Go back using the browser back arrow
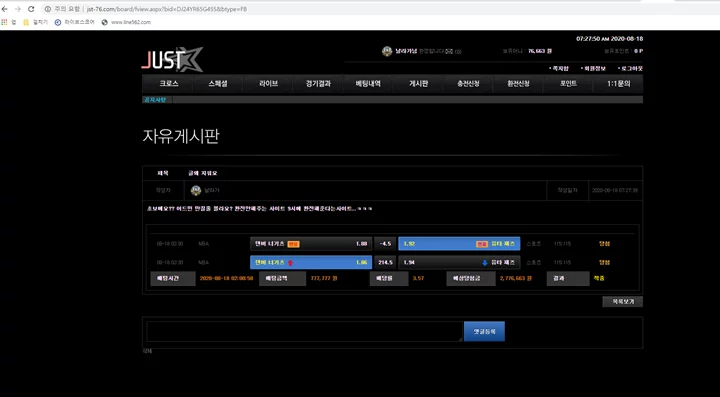 pyautogui.click(x=5, y=9)
